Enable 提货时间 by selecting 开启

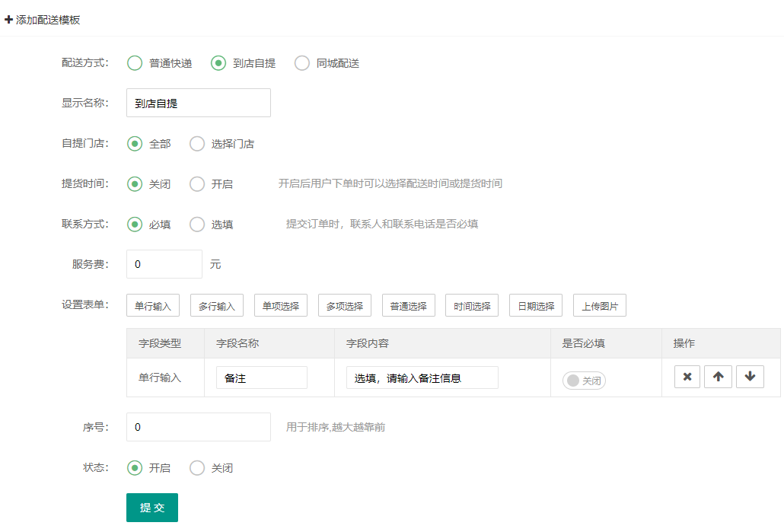(198, 184)
